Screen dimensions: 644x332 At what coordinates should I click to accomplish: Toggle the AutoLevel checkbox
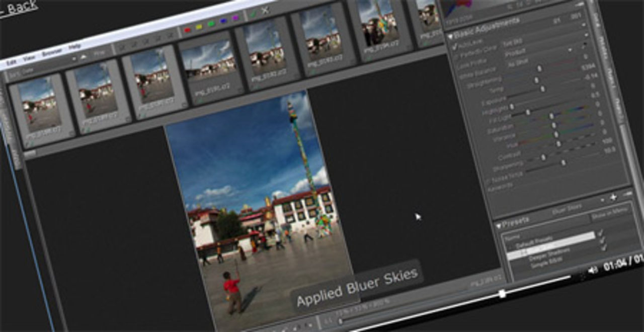pos(455,47)
